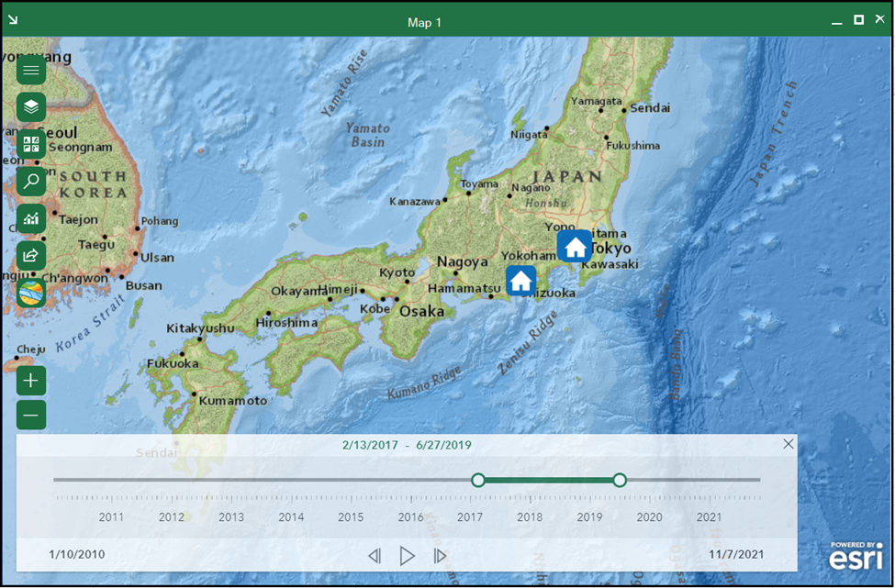This screenshot has height=588, width=895.
Task: Open the Layers panel icon
Action: tap(31, 106)
